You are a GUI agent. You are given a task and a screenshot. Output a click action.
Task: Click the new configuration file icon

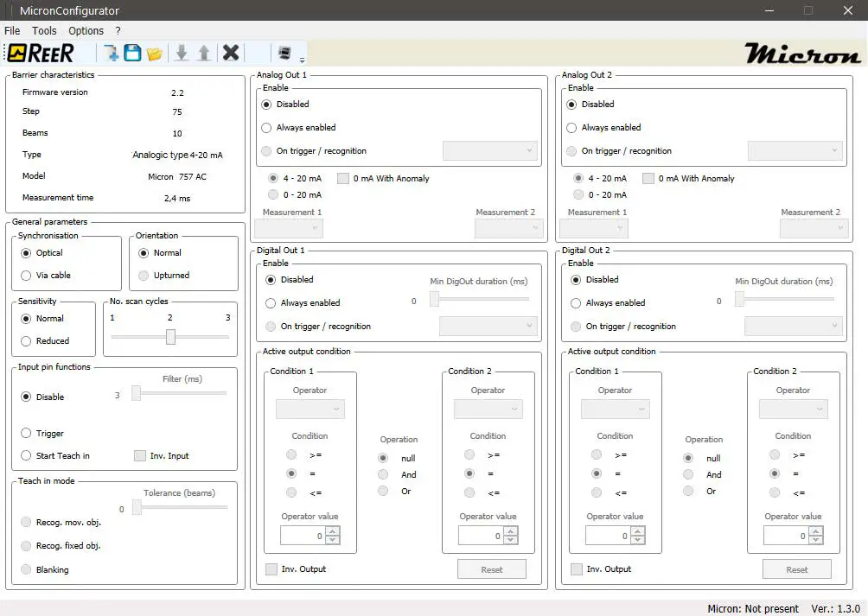(x=111, y=53)
